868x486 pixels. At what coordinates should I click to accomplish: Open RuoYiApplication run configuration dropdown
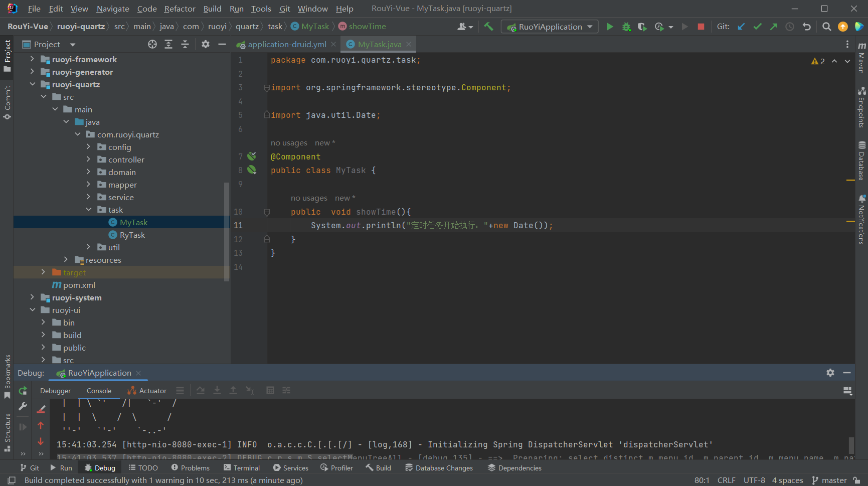click(550, 27)
